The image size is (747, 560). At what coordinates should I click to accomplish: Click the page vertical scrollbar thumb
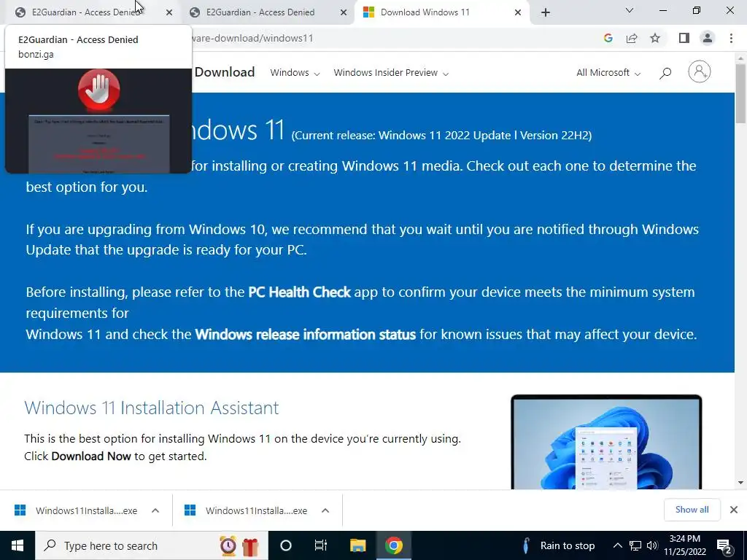pos(741,93)
